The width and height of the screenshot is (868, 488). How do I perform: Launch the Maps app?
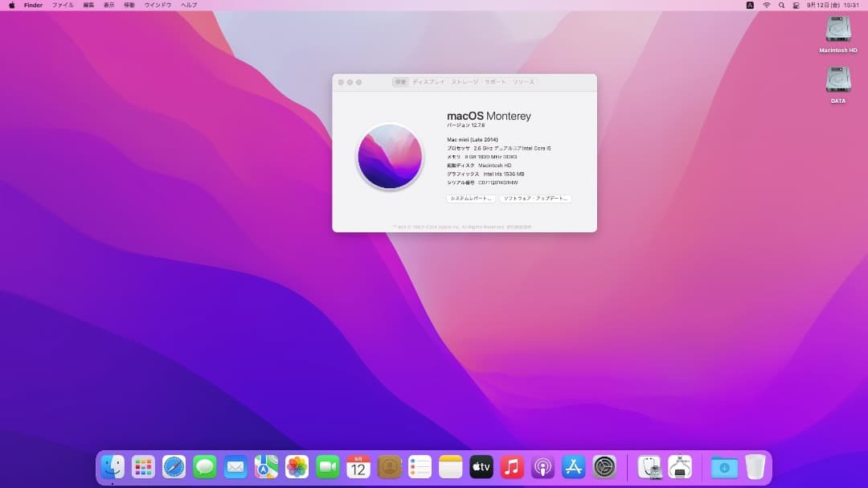265,466
